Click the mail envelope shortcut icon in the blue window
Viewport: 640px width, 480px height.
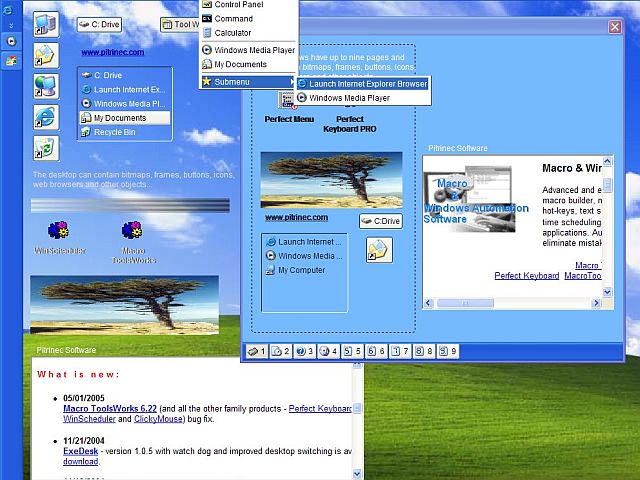pyautogui.click(x=379, y=250)
